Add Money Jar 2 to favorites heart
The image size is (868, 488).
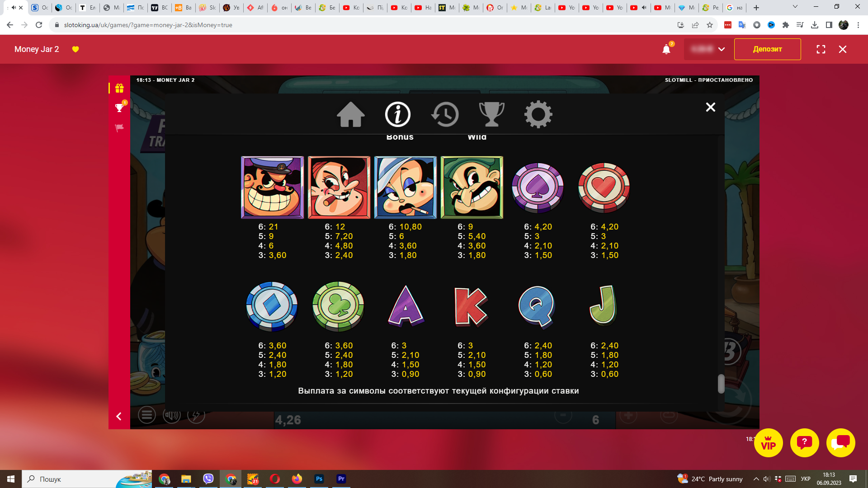(75, 49)
